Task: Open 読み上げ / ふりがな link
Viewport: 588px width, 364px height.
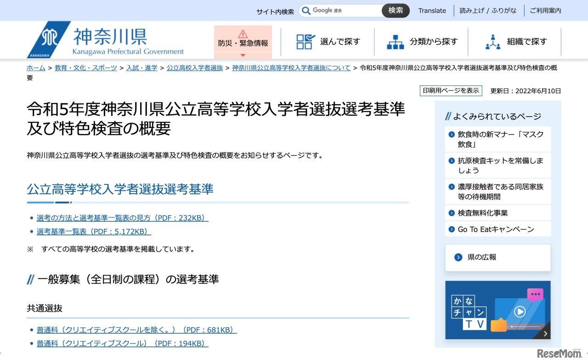Action: (x=488, y=11)
